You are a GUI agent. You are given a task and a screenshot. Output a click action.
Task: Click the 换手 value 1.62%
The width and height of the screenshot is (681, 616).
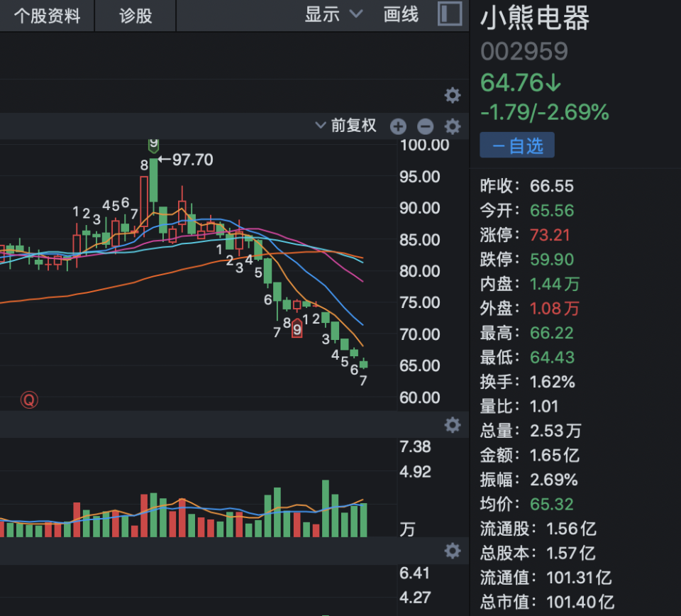click(x=553, y=382)
